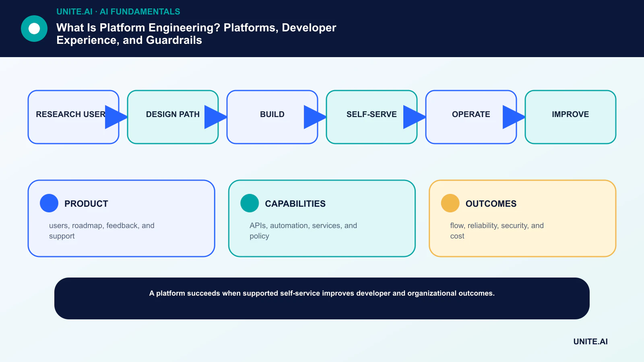Click the 'What Is Platform Engineering?' title
The image size is (644, 362).
tap(196, 34)
